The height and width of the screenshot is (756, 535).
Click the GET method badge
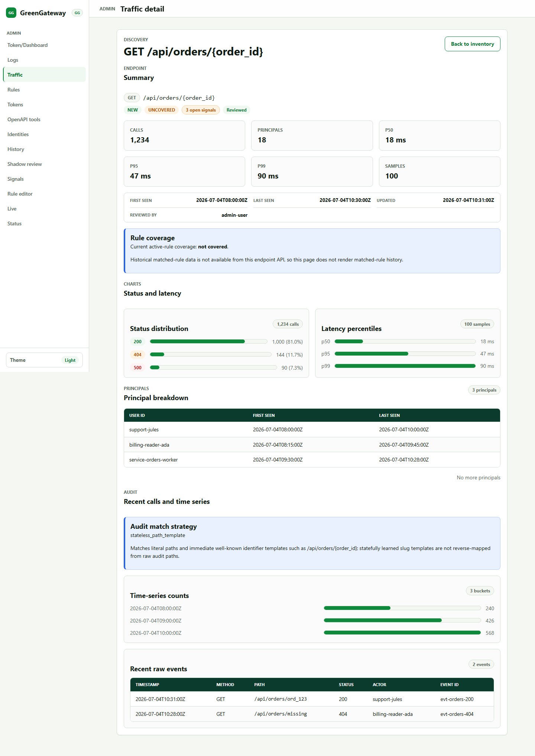(x=132, y=98)
